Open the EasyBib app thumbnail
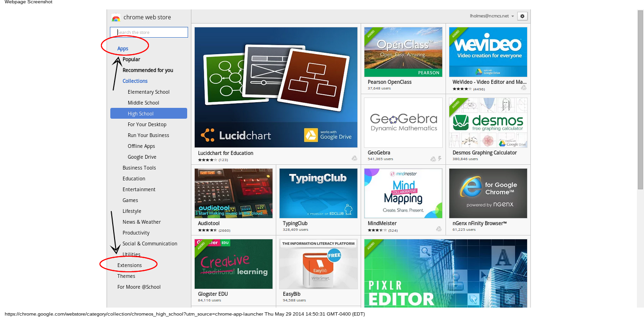Screen dimensions: 644x317 point(318,264)
